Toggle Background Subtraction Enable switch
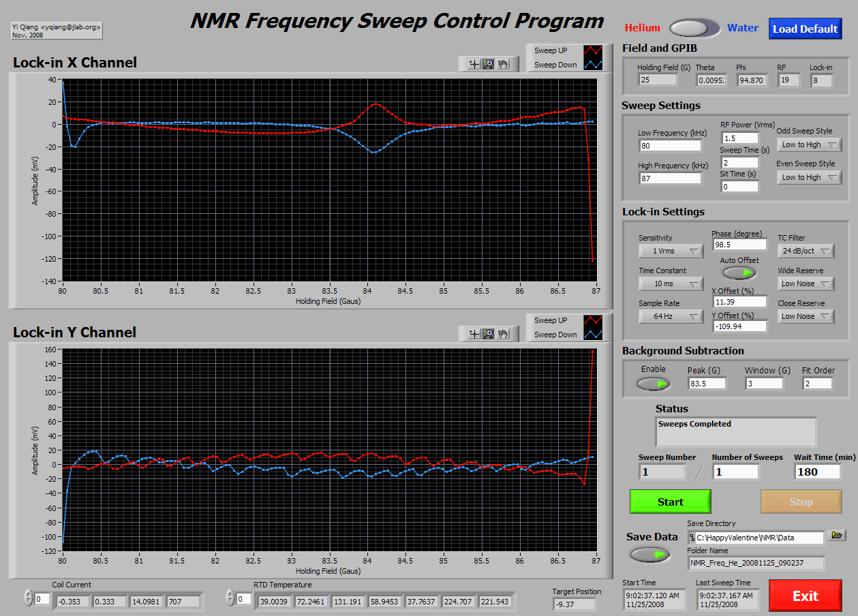This screenshot has height=616, width=858. [654, 384]
